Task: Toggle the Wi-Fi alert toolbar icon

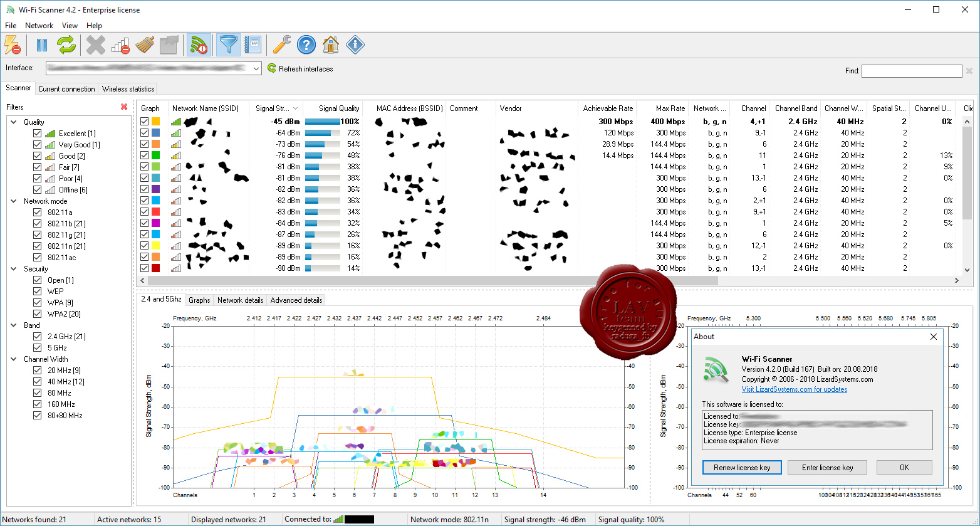Action: pos(199,45)
